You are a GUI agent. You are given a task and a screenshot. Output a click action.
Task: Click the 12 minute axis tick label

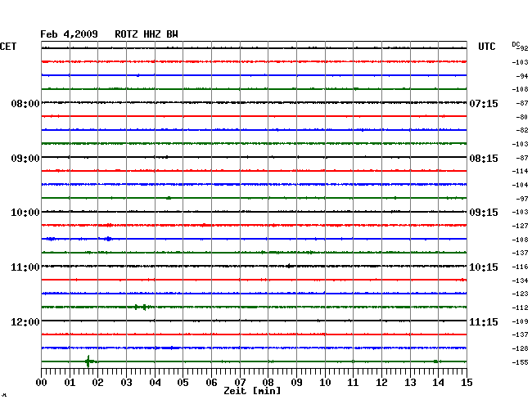click(381, 382)
